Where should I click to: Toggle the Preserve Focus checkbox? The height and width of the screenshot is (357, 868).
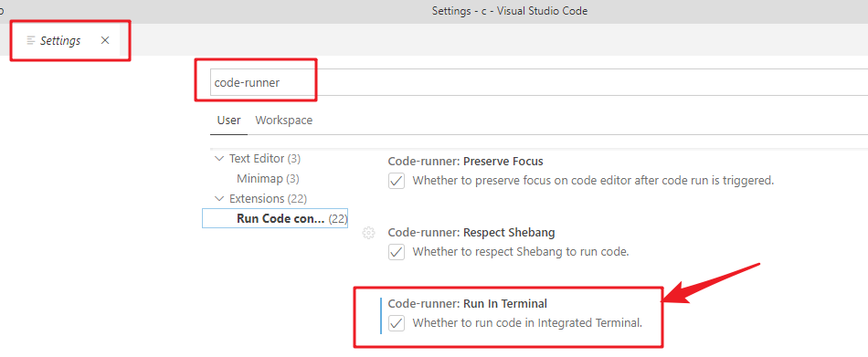click(x=397, y=181)
